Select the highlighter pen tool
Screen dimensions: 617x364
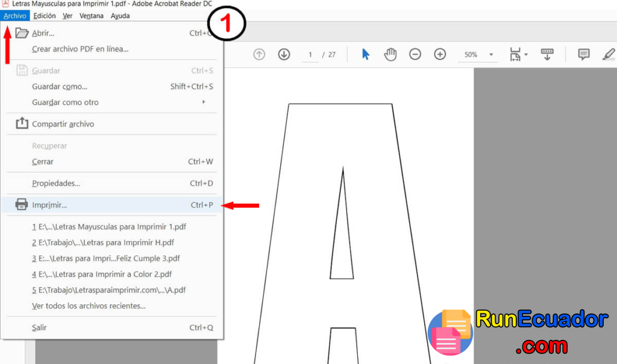609,54
